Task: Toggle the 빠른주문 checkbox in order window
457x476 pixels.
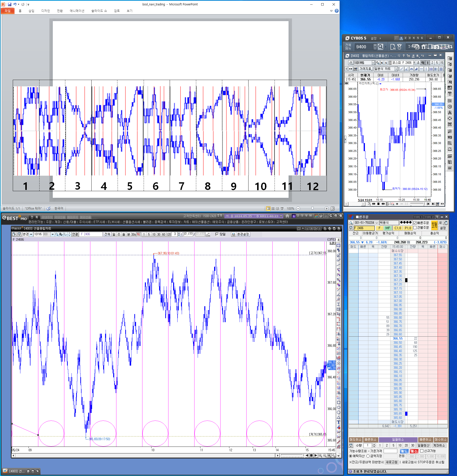Action: coord(415,223)
